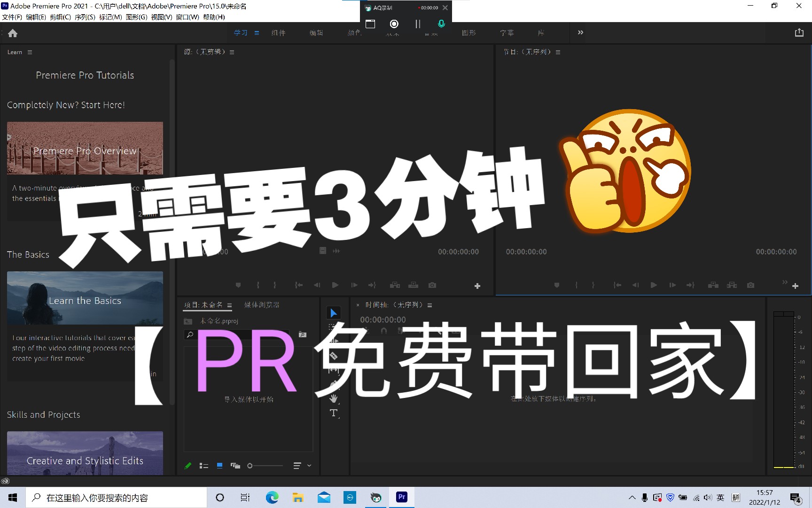812x508 pixels.
Task: Open Premiere Pro from the Windows taskbar
Action: pos(401,497)
